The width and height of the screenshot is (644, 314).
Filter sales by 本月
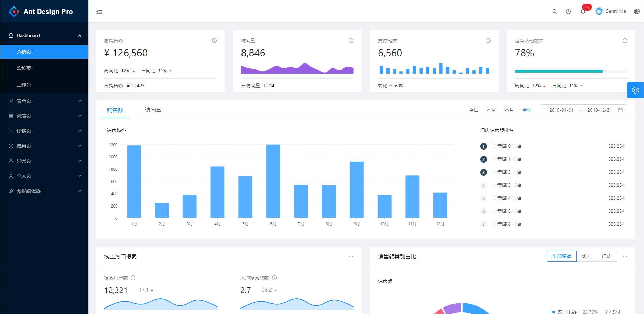pos(509,110)
